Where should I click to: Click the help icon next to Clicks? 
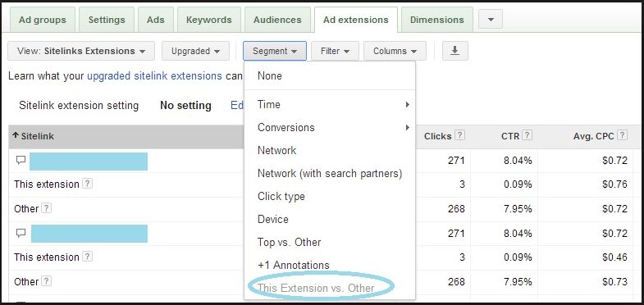tap(460, 135)
